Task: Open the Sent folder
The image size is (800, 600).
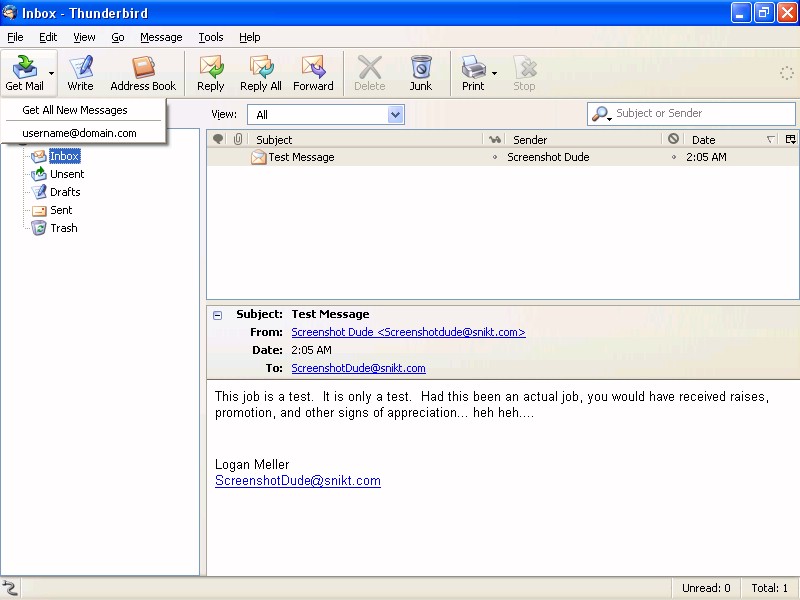Action: tap(61, 210)
